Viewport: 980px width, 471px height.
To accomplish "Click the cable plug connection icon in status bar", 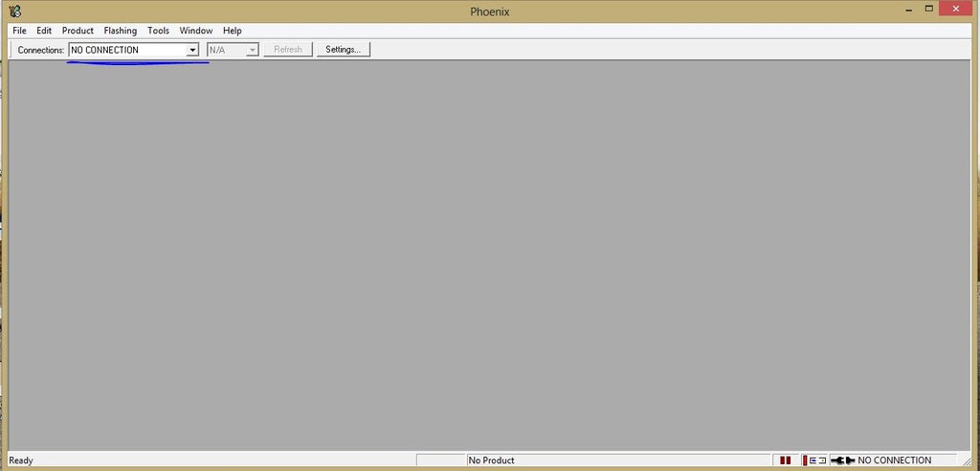I will click(x=842, y=460).
